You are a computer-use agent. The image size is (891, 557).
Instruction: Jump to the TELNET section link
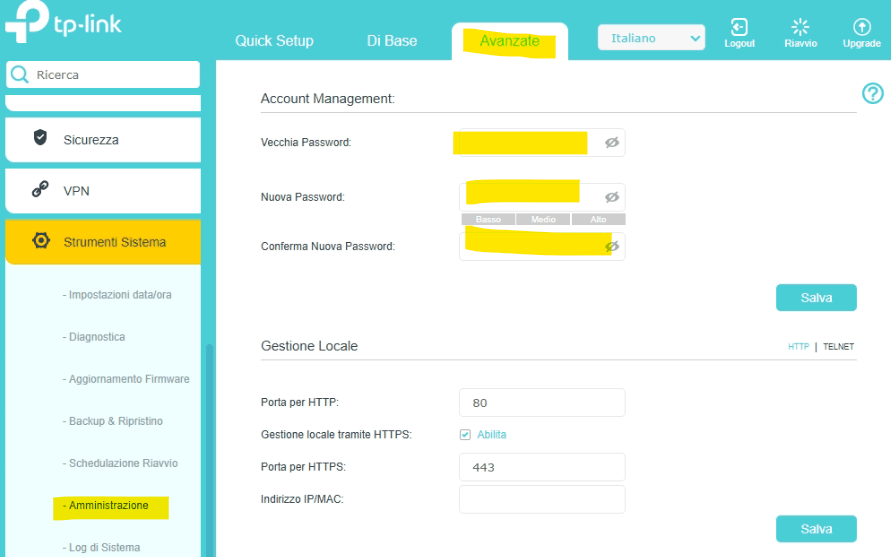(x=838, y=347)
